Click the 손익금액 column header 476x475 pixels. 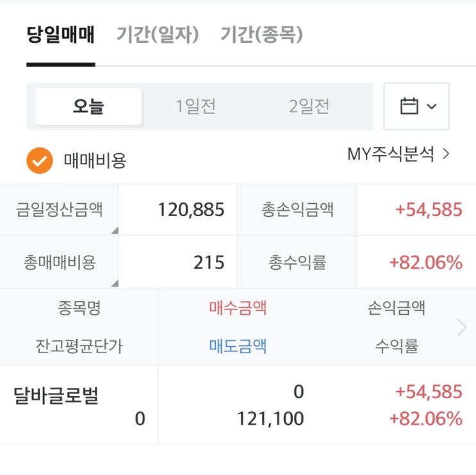397,308
